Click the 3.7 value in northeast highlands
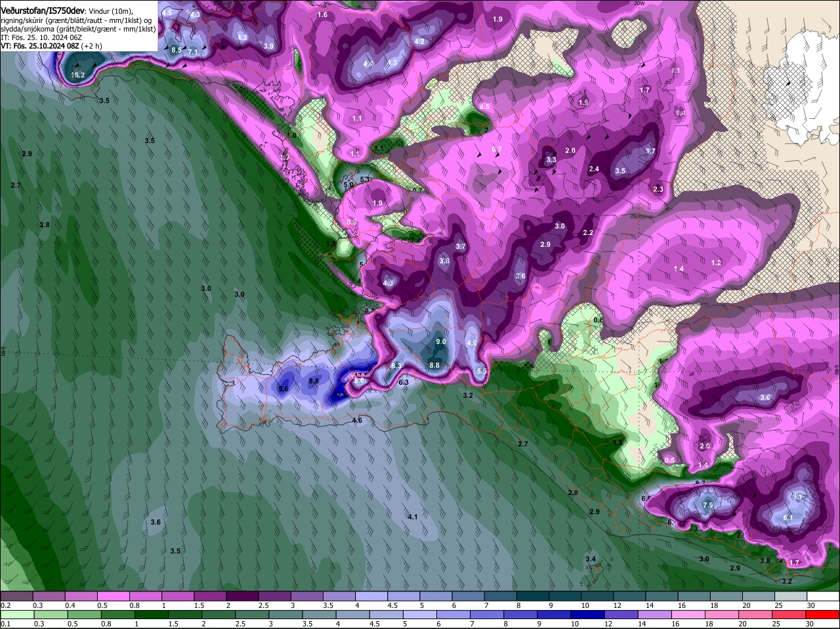Screen dimensions: 840x629 [x=650, y=151]
